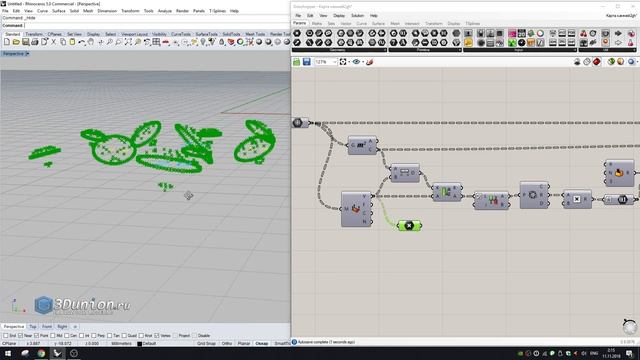
Task: Switch to the Maths tab in Grasshopper
Action: click(316, 24)
